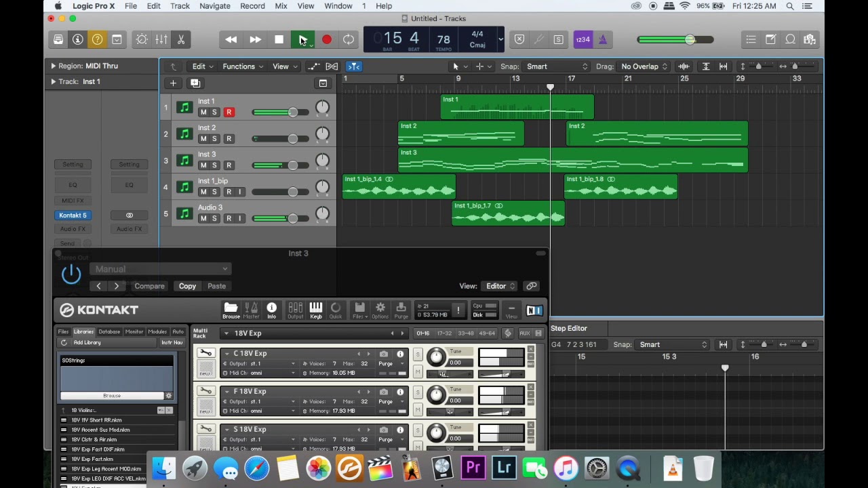The width and height of the screenshot is (868, 488).
Task: Click Add Library in Kontakt browser
Action: click(87, 343)
